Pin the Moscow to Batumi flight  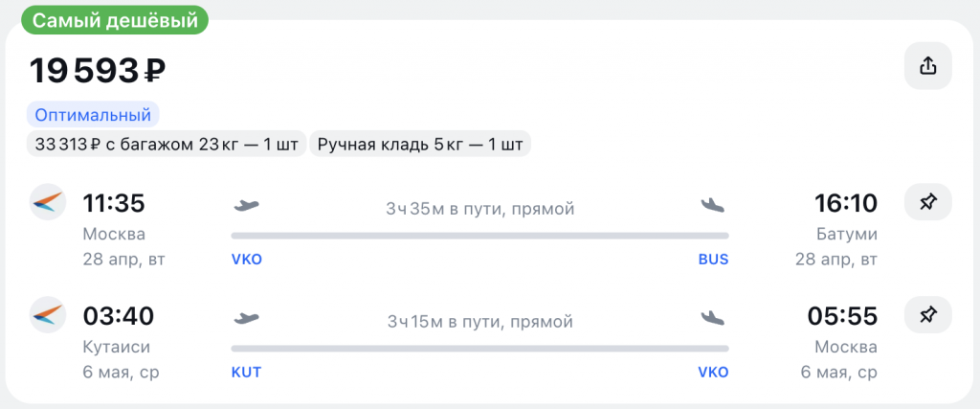[x=927, y=203]
